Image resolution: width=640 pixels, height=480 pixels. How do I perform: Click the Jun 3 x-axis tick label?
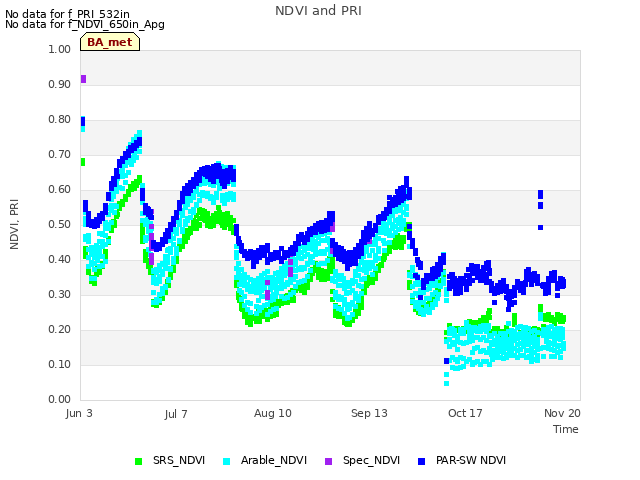pos(79,413)
